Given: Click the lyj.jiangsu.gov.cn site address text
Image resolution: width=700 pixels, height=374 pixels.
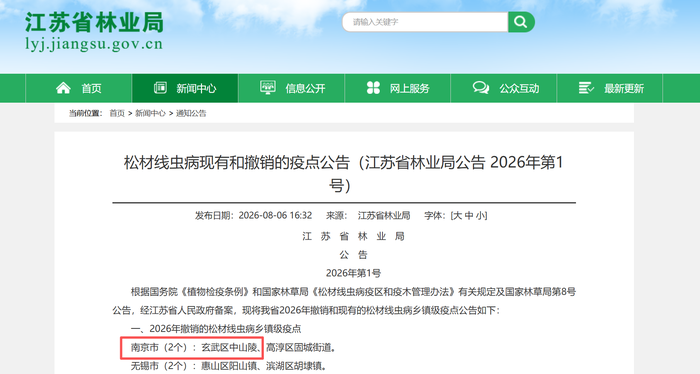Looking at the screenshot, I should [94, 45].
